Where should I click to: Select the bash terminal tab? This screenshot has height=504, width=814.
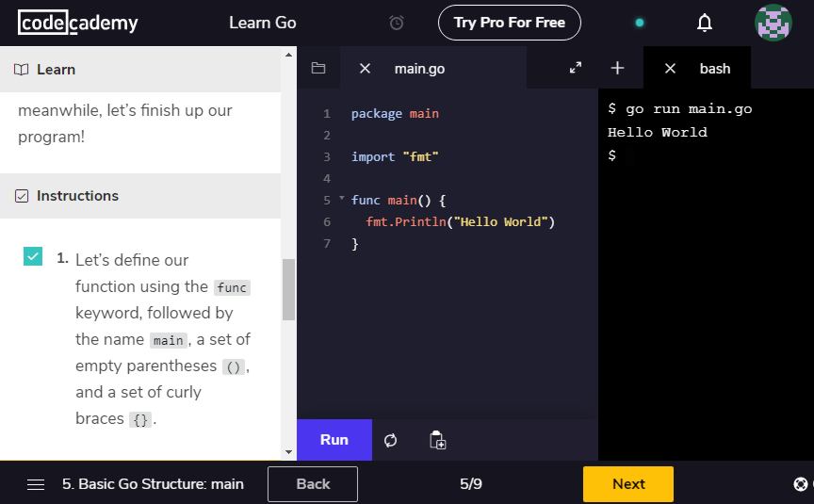715,69
